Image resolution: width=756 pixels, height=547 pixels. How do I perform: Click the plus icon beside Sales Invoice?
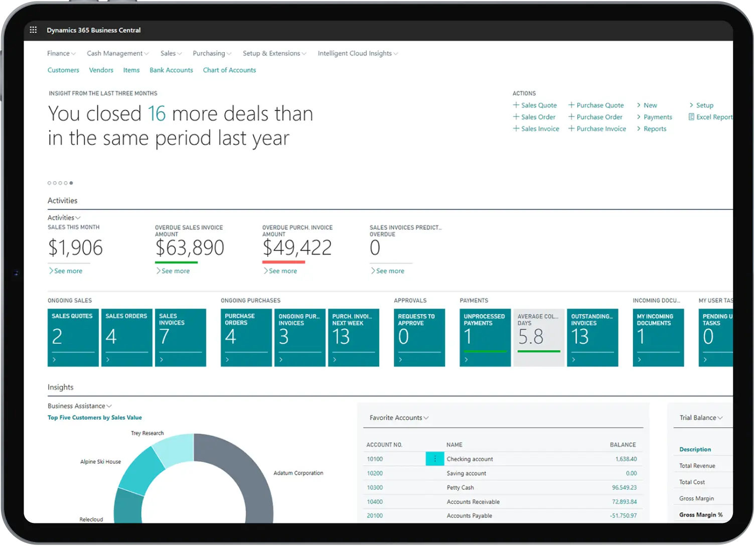516,128
